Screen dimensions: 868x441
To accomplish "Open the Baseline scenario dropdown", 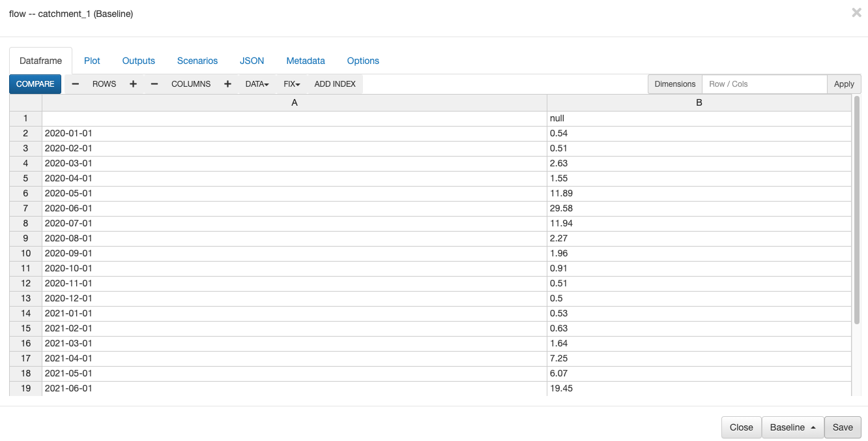I will (x=792, y=427).
